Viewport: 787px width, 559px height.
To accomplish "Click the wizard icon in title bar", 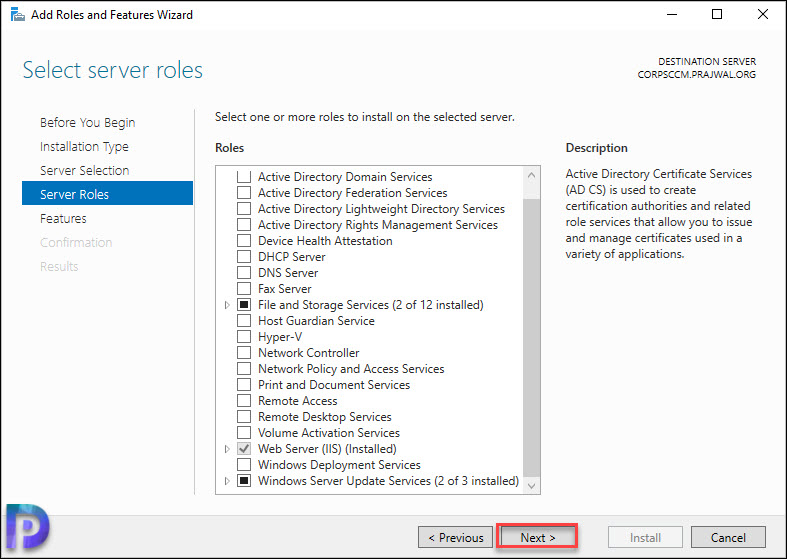I will (x=18, y=15).
